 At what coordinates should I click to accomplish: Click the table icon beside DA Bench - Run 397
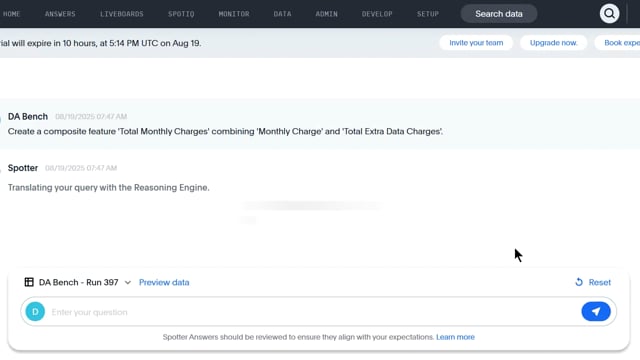29,282
